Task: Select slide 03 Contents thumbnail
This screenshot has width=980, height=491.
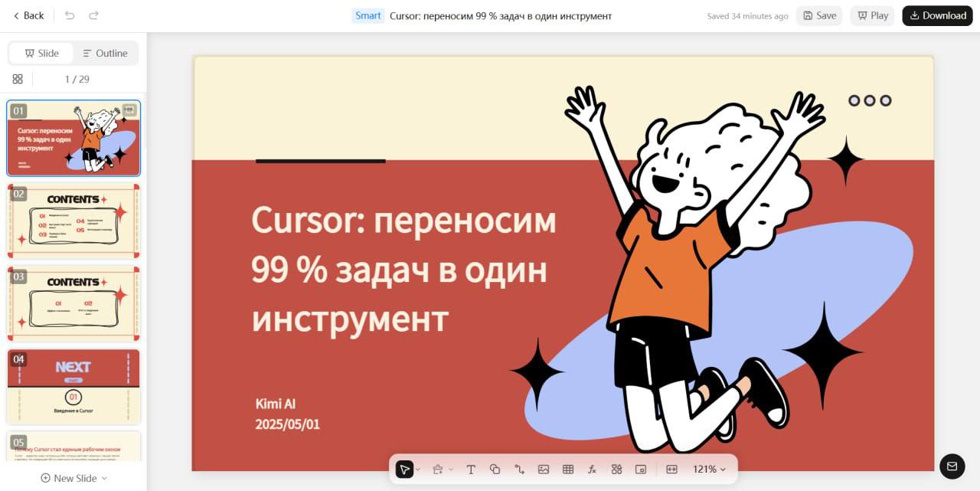Action: (x=73, y=303)
